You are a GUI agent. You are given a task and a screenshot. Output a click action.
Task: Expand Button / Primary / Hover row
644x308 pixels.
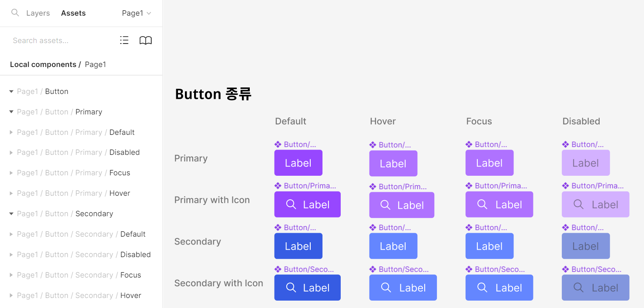11,193
